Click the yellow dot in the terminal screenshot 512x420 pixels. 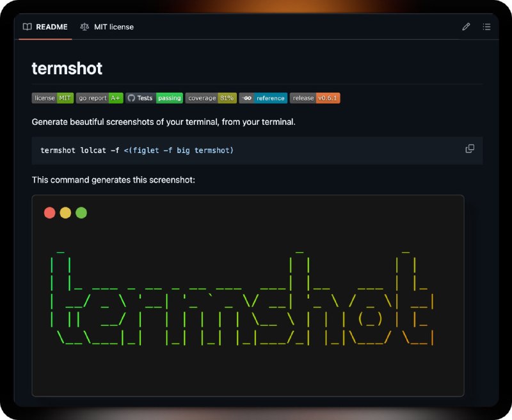[65, 213]
